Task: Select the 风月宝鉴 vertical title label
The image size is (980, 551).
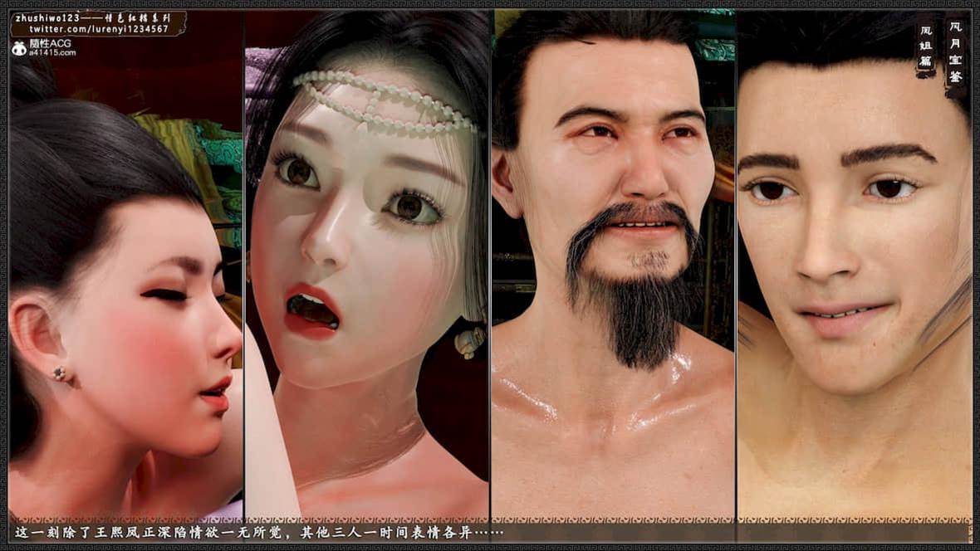Action: (x=955, y=51)
